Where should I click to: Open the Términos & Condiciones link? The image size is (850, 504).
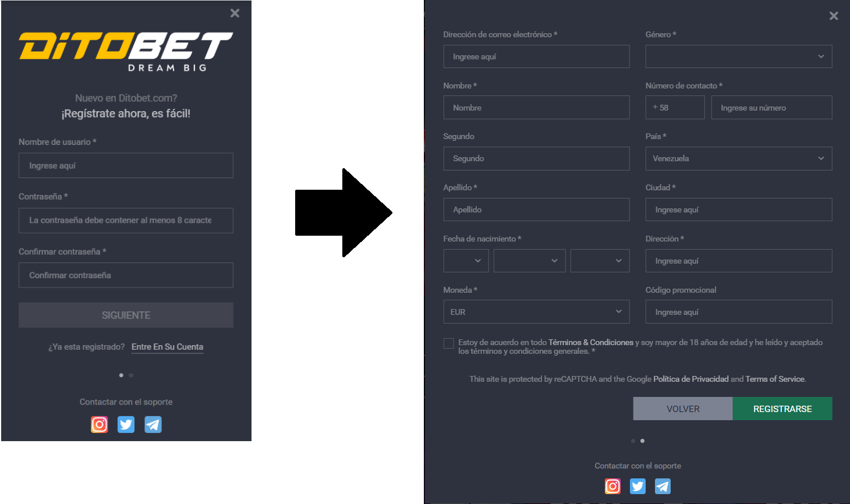(x=591, y=342)
